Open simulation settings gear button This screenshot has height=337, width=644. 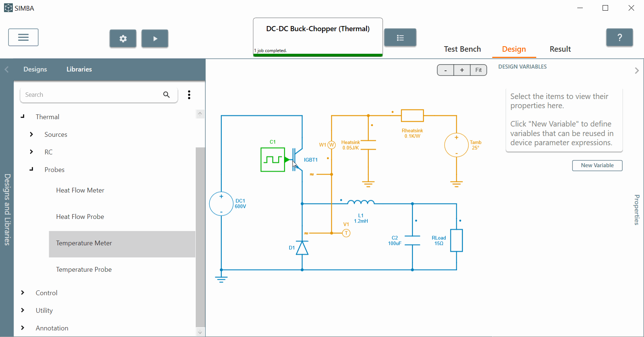[123, 39]
